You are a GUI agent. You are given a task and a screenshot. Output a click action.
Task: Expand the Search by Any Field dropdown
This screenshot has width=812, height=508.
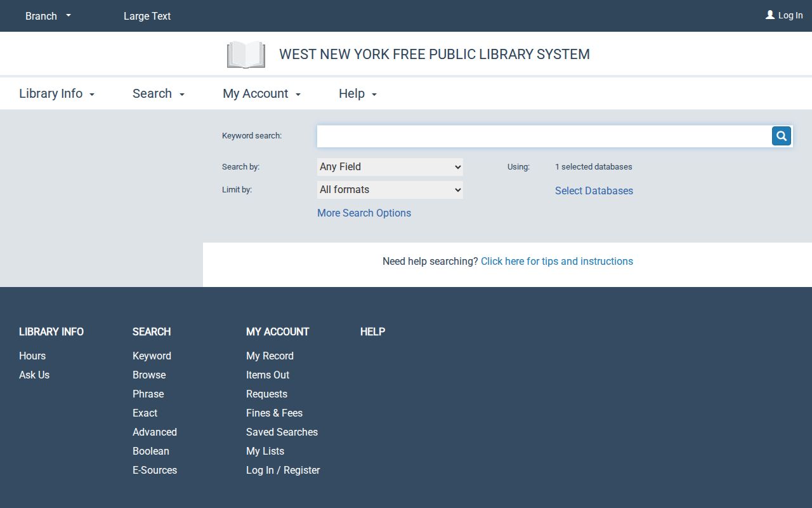tap(390, 167)
